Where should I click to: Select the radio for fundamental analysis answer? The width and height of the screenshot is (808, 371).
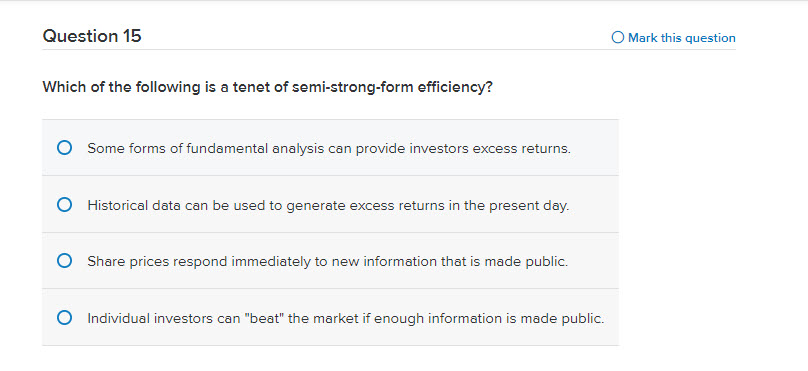pos(64,148)
